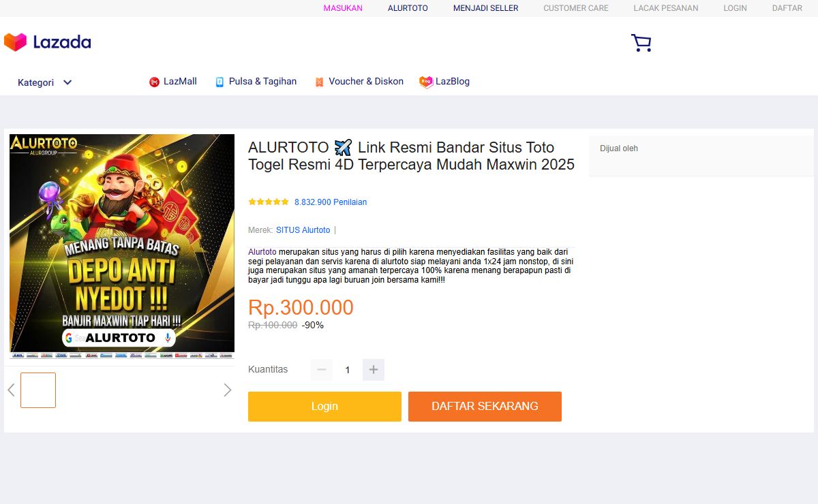Decrease the quantity by one
818x504 pixels.
click(x=322, y=370)
